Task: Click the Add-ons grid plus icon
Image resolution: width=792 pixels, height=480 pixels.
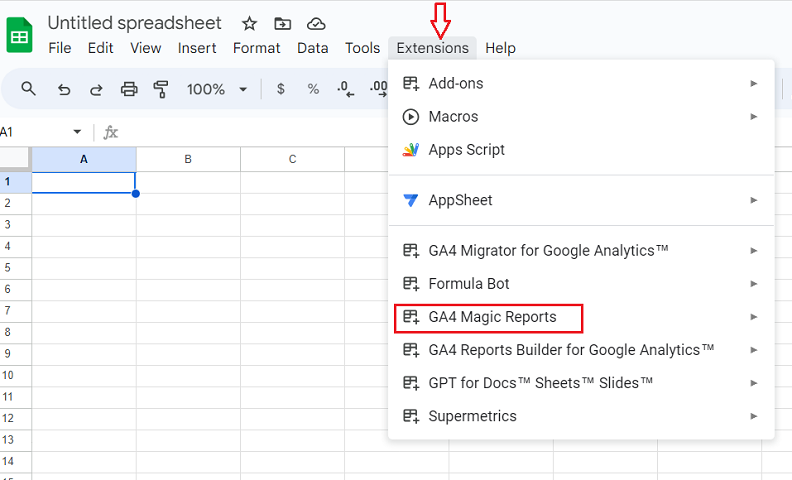Action: [x=411, y=83]
